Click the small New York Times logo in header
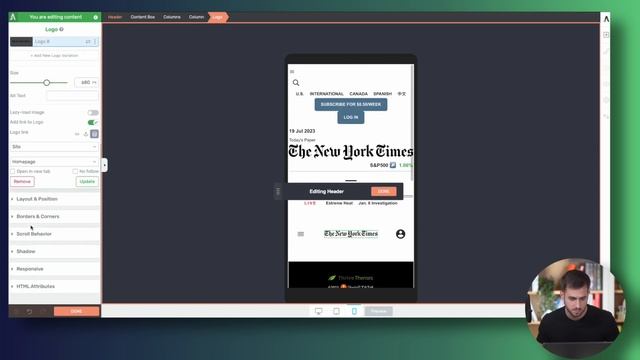This screenshot has height=360, width=640. point(351,233)
